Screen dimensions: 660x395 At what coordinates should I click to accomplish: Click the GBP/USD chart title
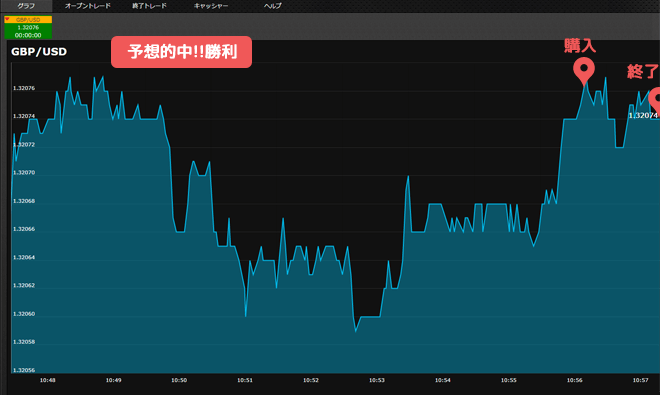coord(39,52)
